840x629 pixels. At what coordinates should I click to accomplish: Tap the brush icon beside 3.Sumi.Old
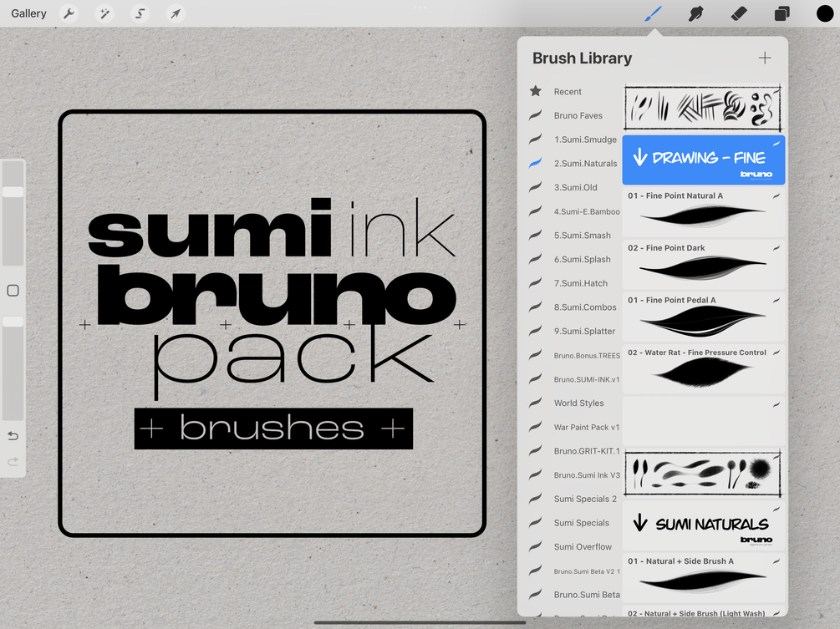535,187
